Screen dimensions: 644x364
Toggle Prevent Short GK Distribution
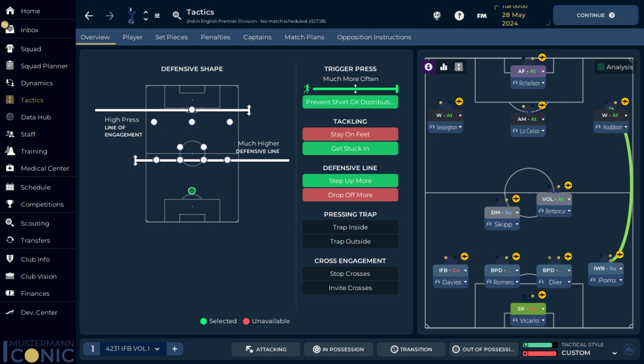350,102
